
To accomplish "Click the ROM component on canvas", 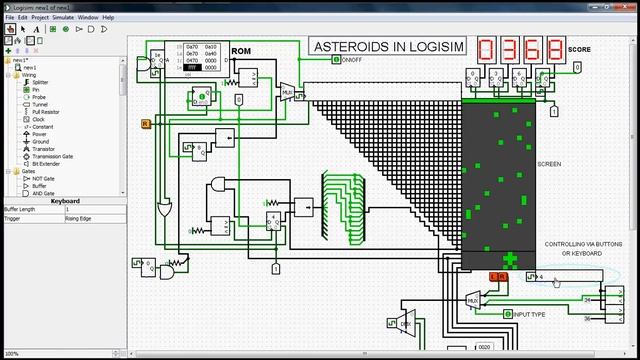I will pyautogui.click(x=197, y=59).
